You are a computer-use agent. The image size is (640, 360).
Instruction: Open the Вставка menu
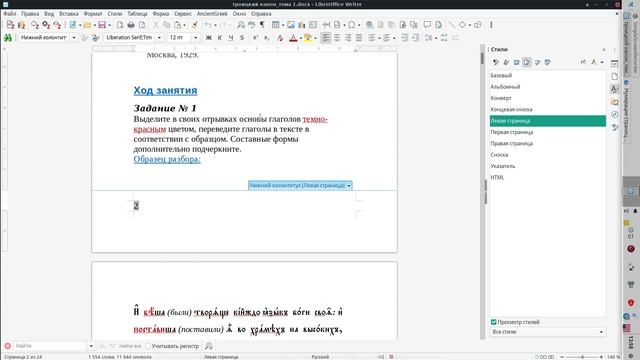click(69, 13)
